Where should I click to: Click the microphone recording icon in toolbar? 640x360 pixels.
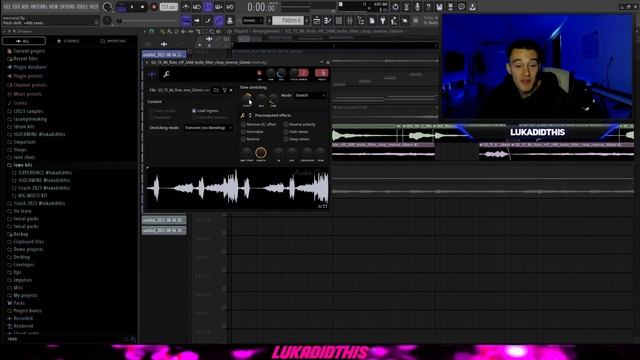[x=417, y=7]
